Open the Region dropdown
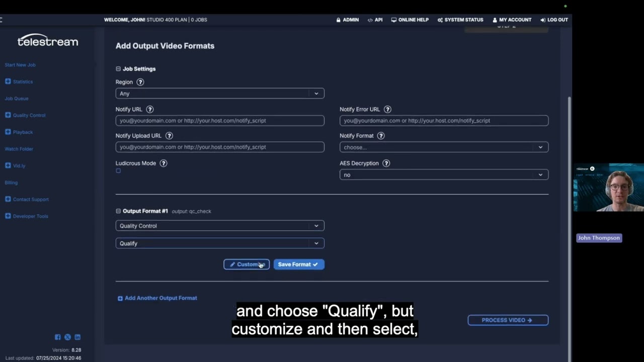Image resolution: width=644 pixels, height=362 pixels. [220, 94]
